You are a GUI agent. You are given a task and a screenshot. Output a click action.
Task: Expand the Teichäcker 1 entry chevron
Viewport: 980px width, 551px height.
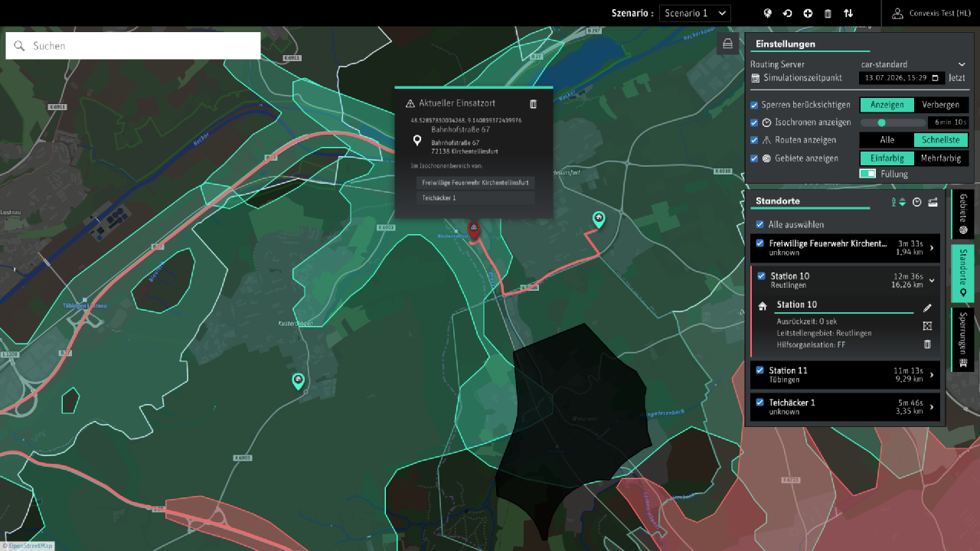click(932, 407)
